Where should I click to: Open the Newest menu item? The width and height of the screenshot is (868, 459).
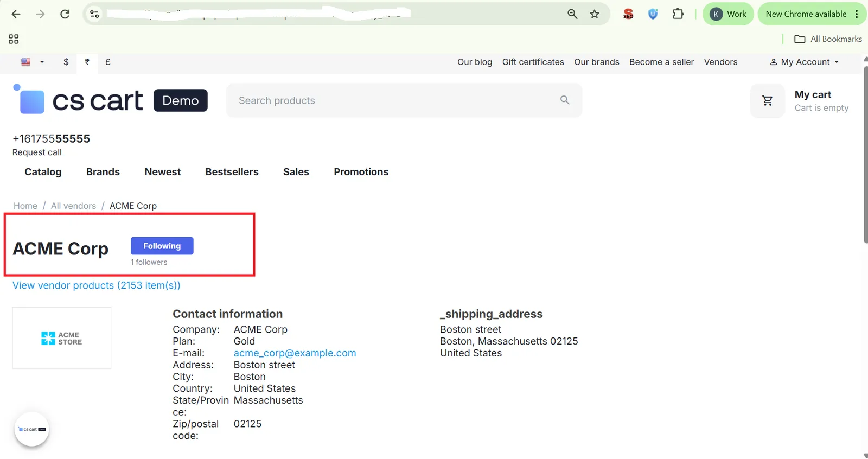tap(163, 172)
